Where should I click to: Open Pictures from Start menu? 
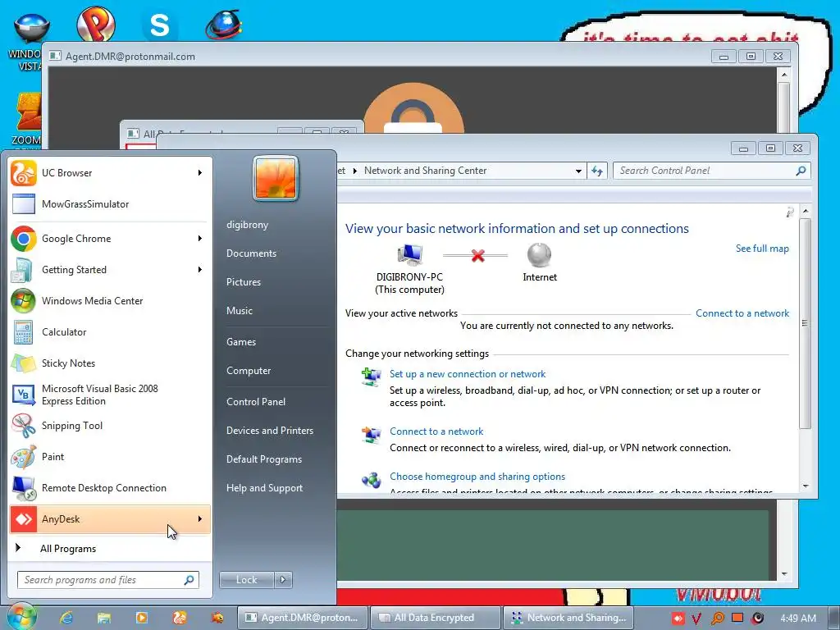243,282
